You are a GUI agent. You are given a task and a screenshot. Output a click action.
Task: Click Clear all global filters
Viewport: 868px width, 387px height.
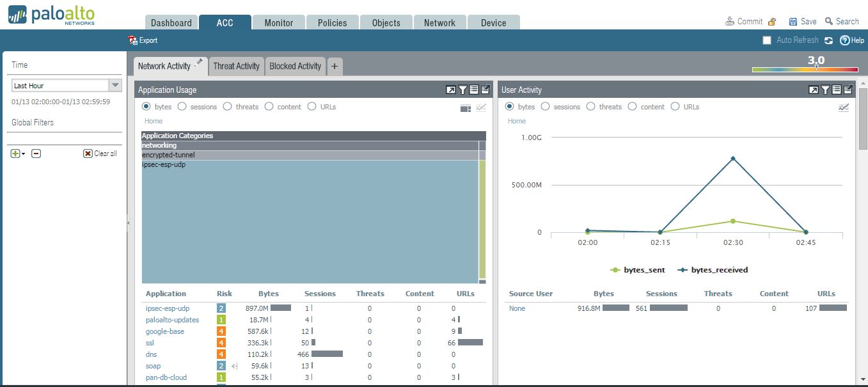[100, 154]
